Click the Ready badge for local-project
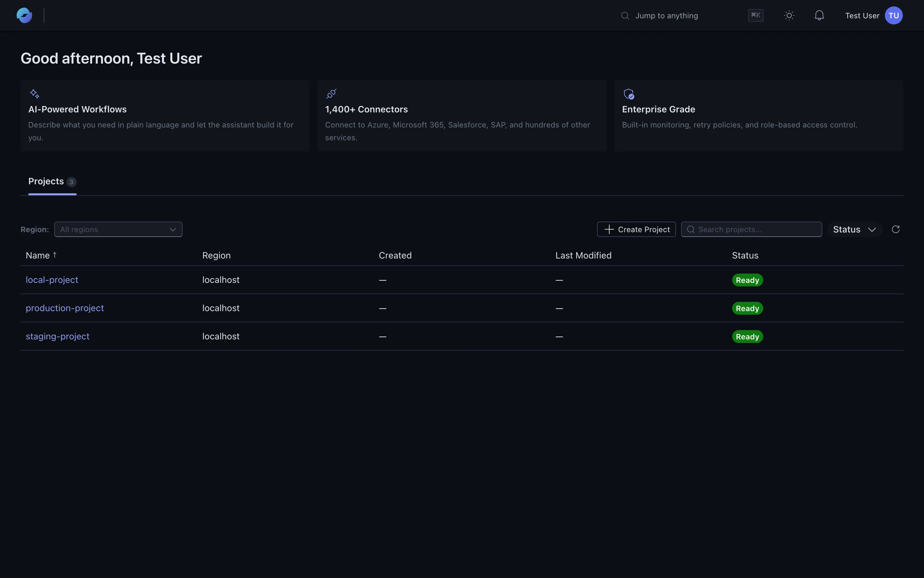The width and height of the screenshot is (924, 578). click(747, 280)
